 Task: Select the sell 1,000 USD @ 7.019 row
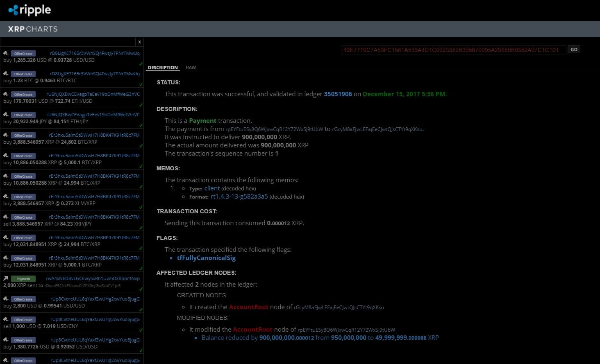[72, 323]
